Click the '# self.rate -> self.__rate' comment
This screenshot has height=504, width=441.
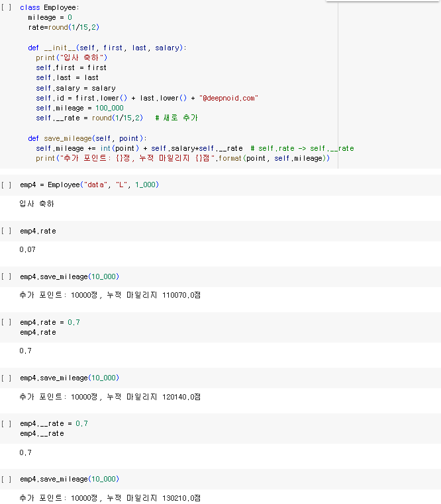pyautogui.click(x=302, y=148)
